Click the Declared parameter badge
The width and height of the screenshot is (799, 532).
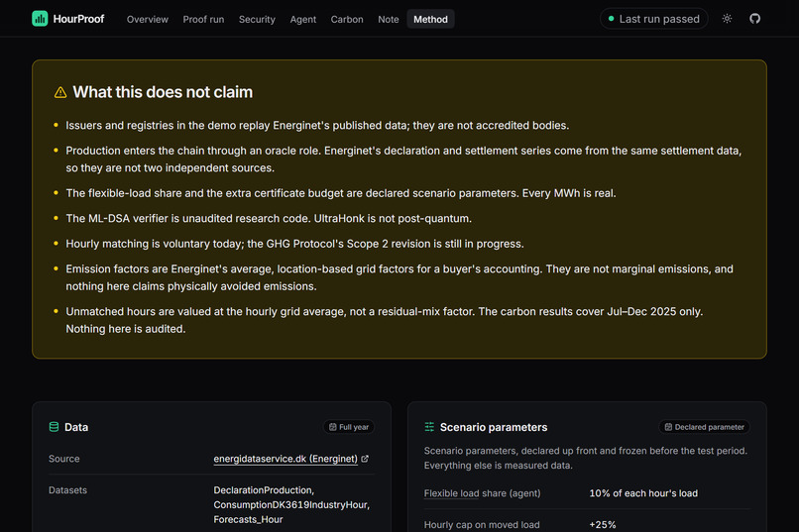[x=704, y=427]
